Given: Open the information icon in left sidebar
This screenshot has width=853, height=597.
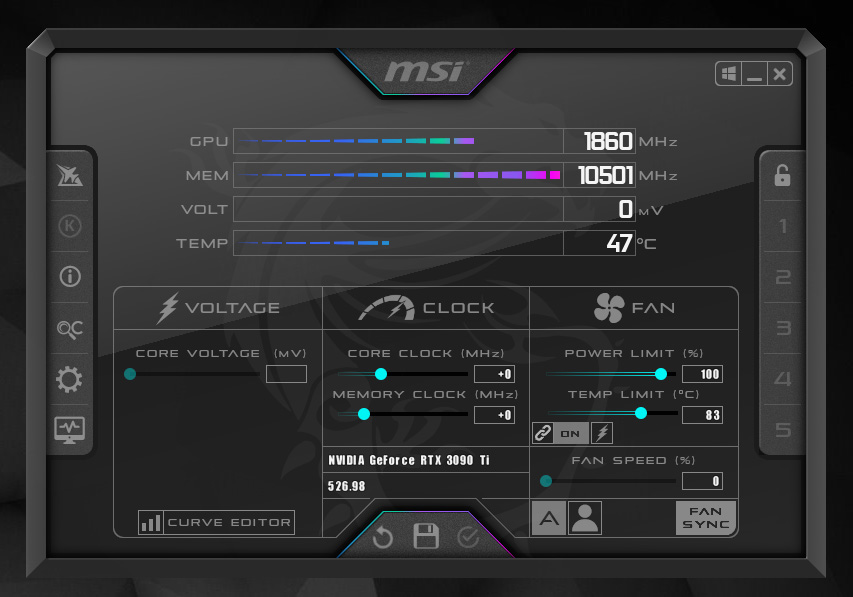Looking at the screenshot, I should click(70, 276).
